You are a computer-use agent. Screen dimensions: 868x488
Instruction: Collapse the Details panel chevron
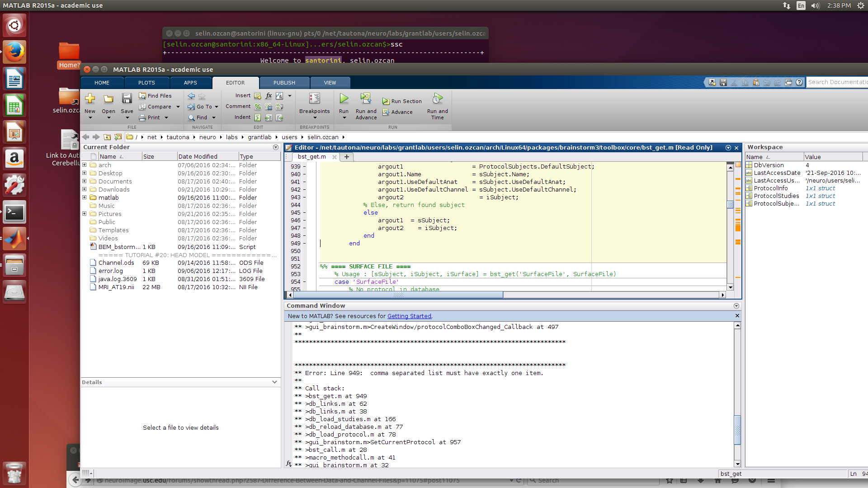coord(274,382)
